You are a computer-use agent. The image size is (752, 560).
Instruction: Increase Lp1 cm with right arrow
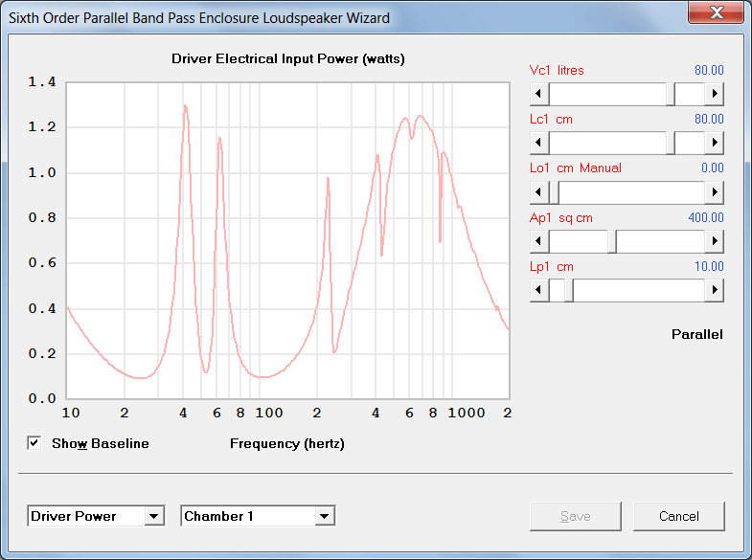(715, 290)
